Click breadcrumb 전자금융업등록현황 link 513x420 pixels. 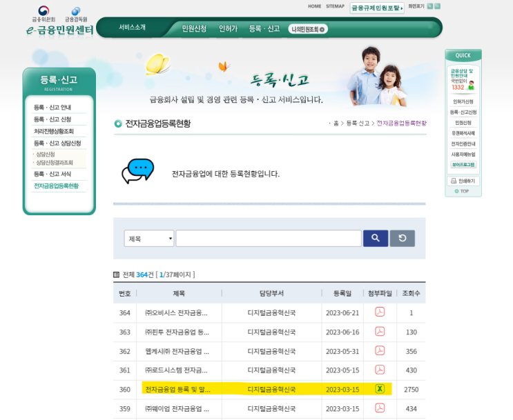tap(401, 123)
